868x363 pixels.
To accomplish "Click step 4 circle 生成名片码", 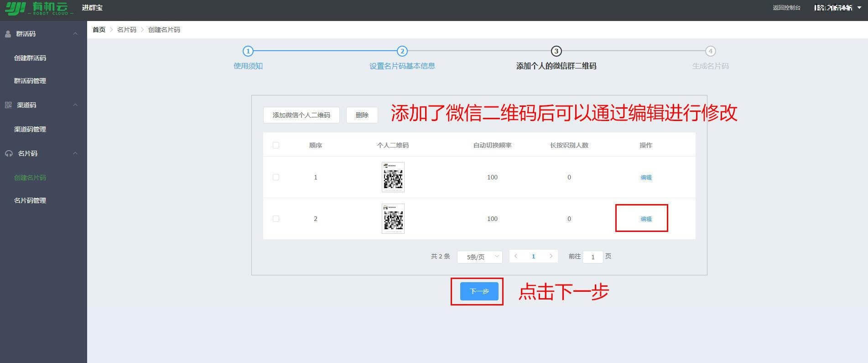I will click(710, 51).
